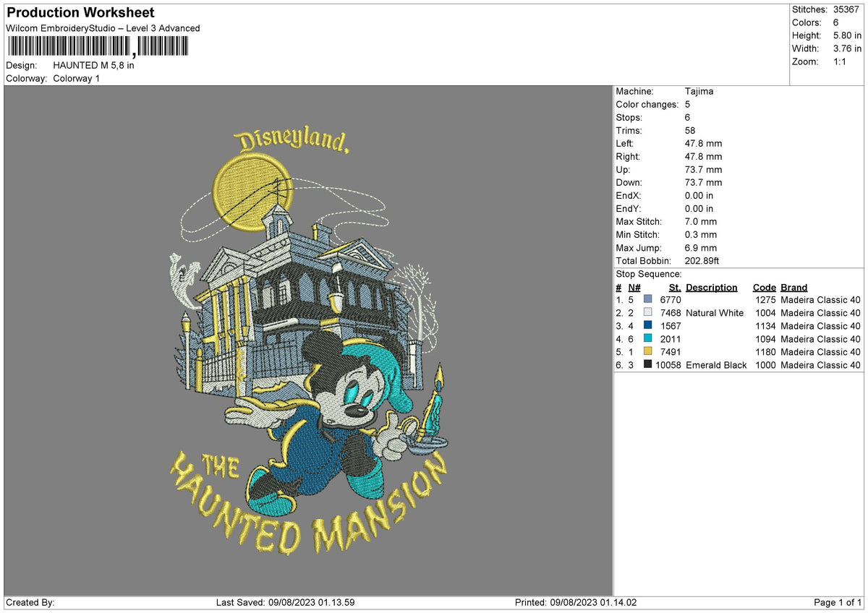Image resolution: width=868 pixels, height=613 pixels.
Task: Select the yellow swatch for code 1180
Action: [647, 352]
